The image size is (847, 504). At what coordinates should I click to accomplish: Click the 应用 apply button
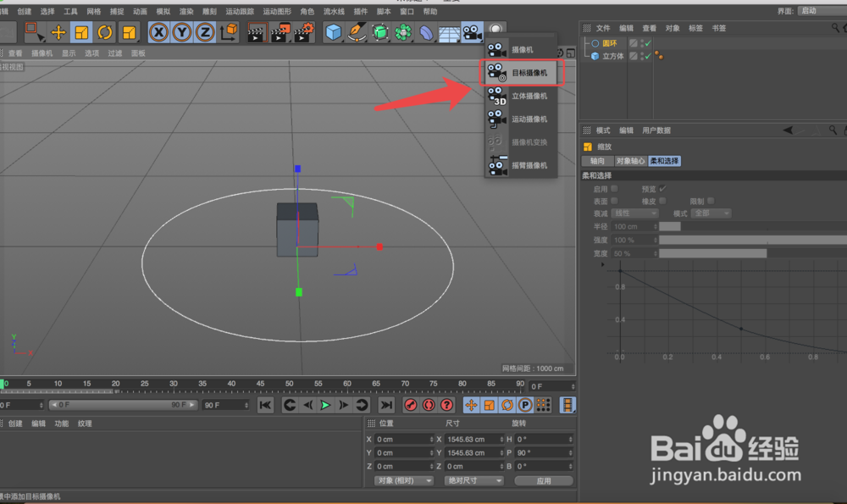pyautogui.click(x=543, y=480)
